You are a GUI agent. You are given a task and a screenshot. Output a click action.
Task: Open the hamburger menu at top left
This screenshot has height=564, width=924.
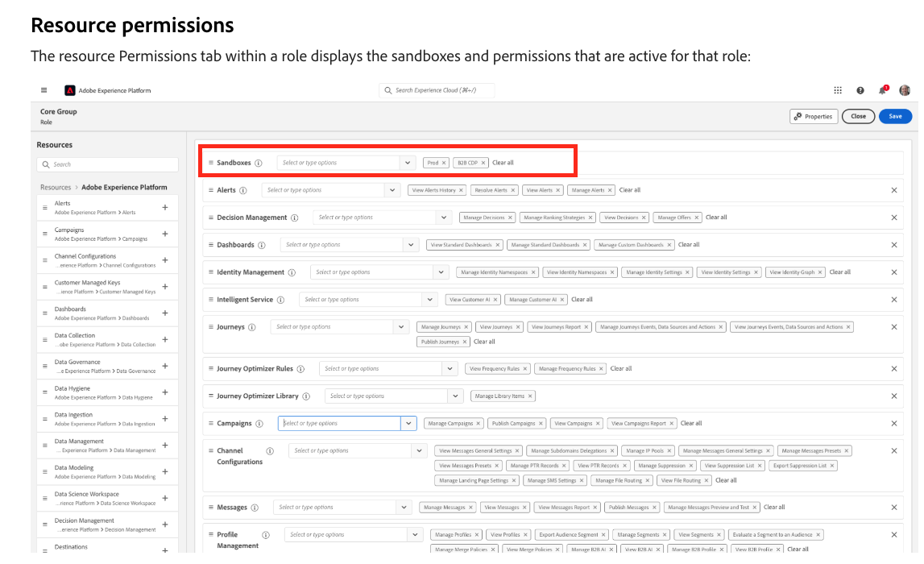44,90
